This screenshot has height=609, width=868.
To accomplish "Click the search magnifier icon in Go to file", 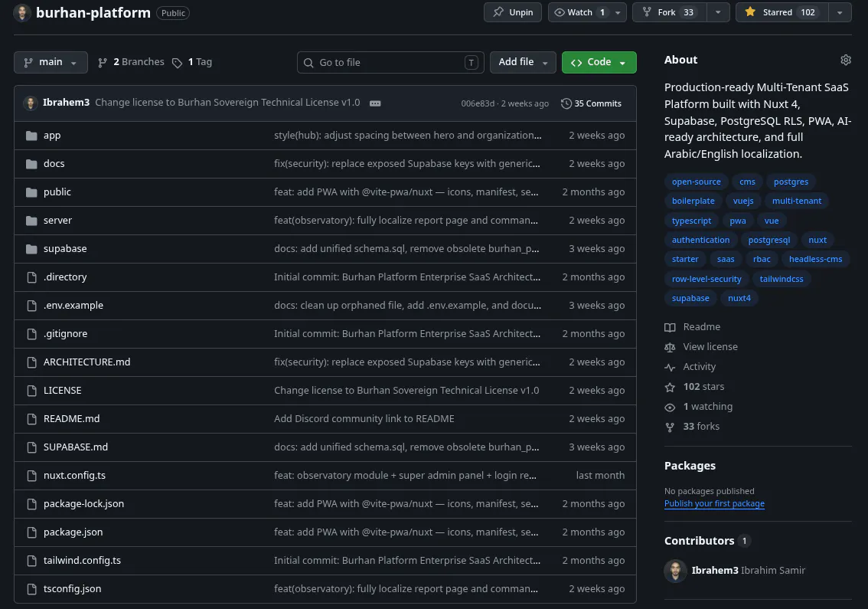I will pos(308,63).
